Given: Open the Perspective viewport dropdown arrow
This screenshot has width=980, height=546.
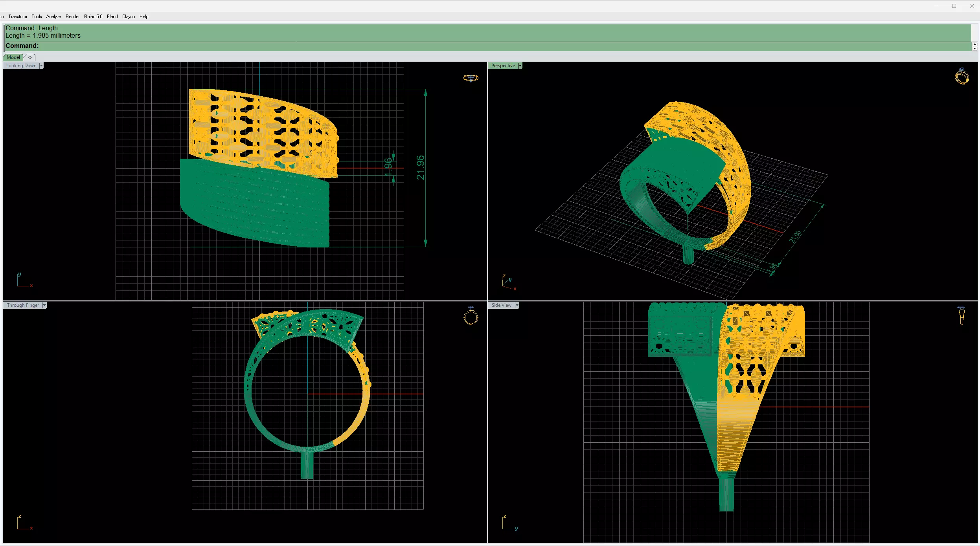Looking at the screenshot, I should pos(520,66).
